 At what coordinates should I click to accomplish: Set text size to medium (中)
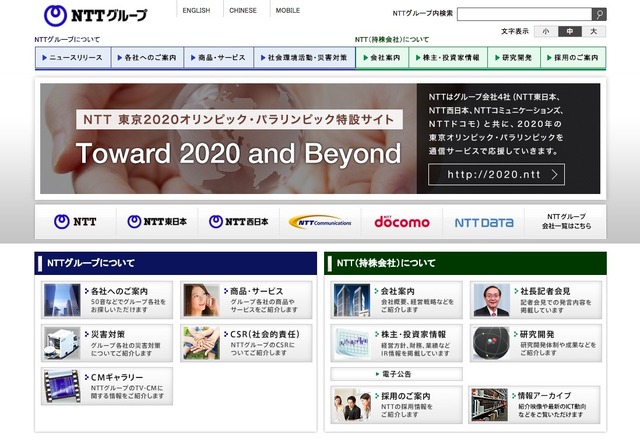(x=570, y=32)
